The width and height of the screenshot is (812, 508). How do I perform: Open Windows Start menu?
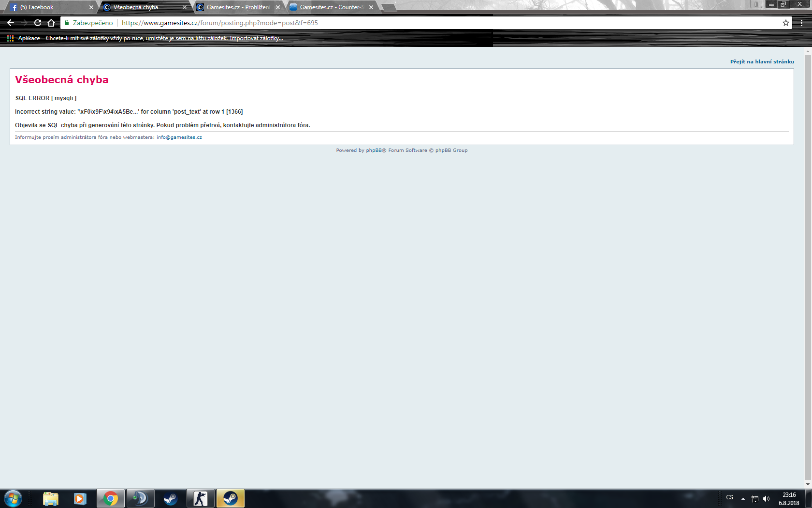[13, 498]
